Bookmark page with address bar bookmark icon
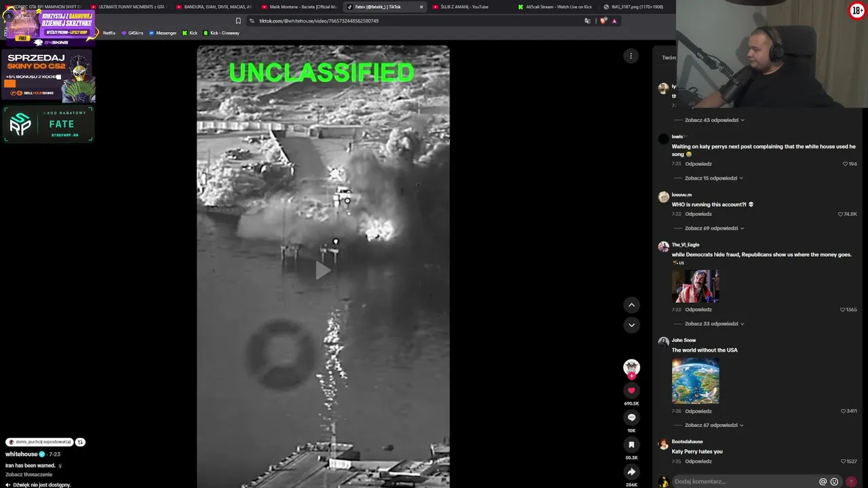Image resolution: width=868 pixels, height=488 pixels. click(238, 21)
